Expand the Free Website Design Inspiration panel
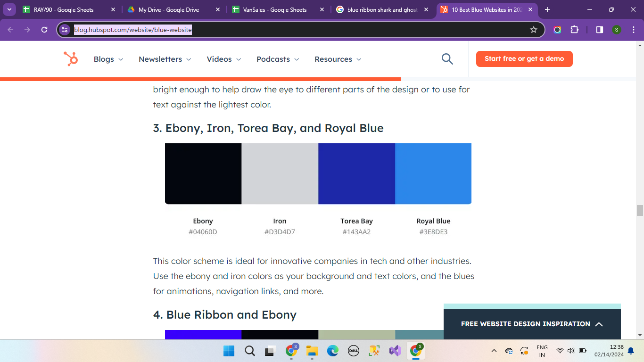 pos(532,324)
